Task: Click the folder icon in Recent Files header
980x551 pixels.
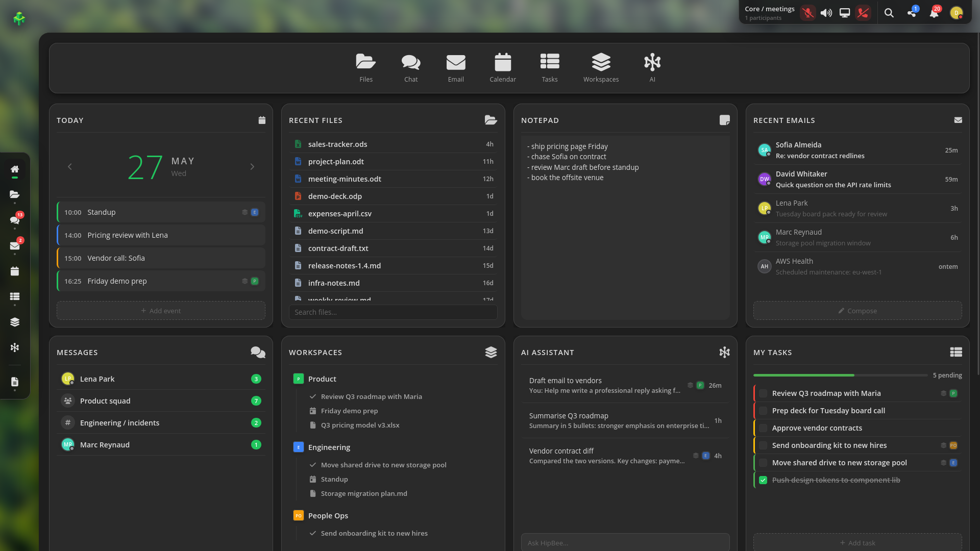Action: (x=491, y=120)
